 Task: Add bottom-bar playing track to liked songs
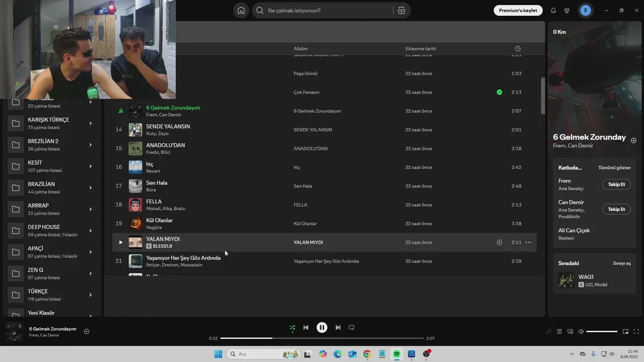pyautogui.click(x=87, y=331)
